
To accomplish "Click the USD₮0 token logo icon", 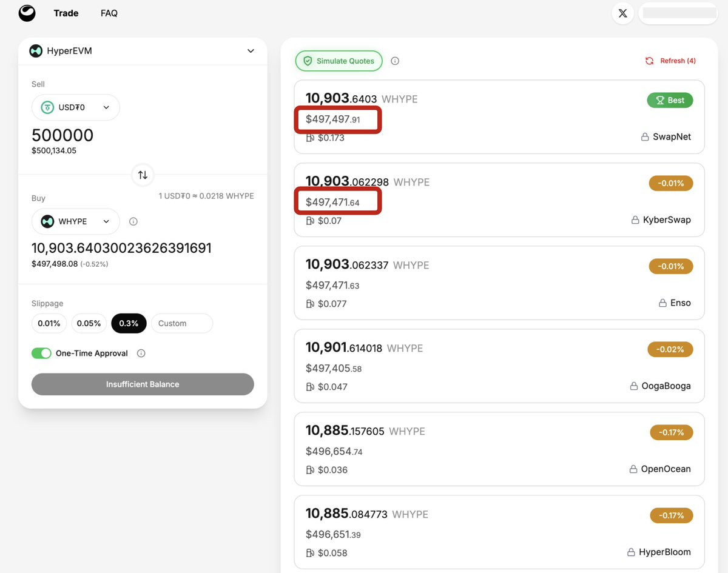I will [47, 107].
